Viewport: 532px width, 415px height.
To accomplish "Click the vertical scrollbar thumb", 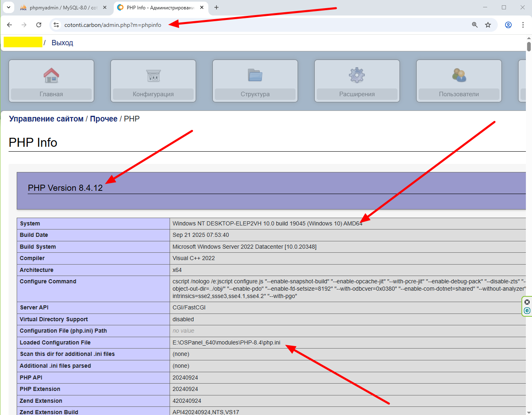I will [x=529, y=46].
